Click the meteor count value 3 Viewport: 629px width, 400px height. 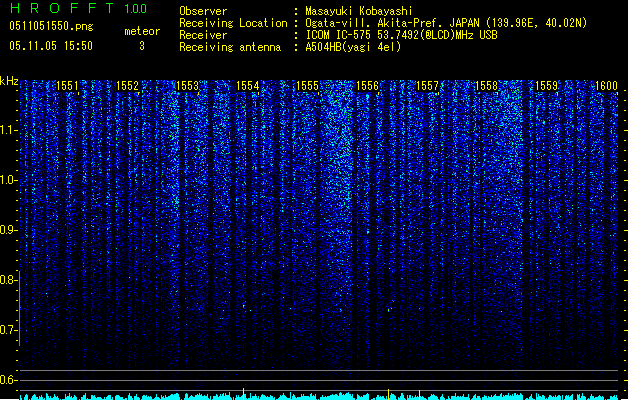coord(142,46)
